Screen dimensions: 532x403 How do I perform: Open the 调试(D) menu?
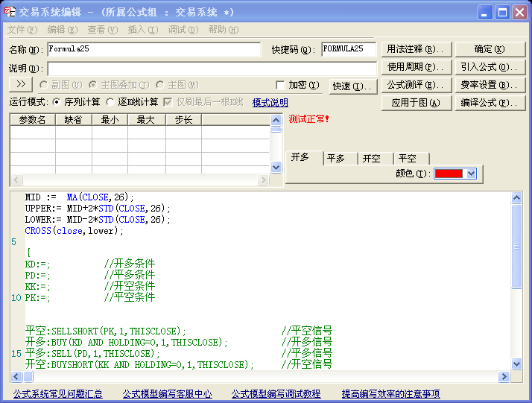[x=183, y=30]
